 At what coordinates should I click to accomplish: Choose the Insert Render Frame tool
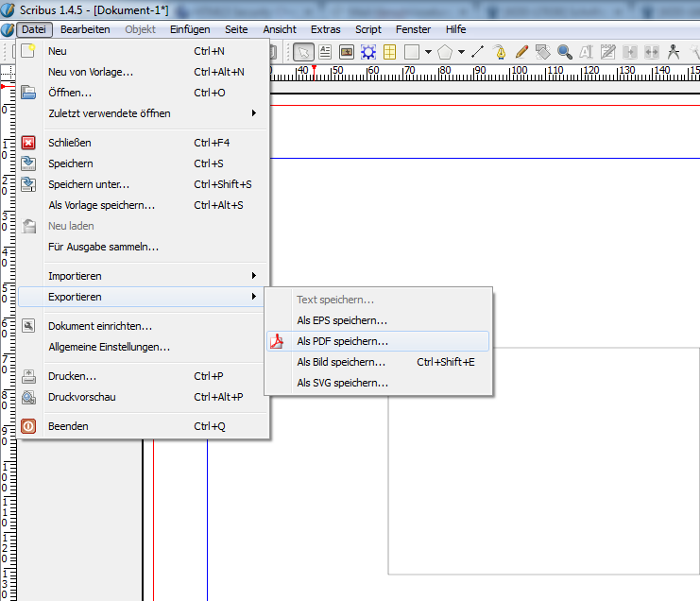pos(368,52)
